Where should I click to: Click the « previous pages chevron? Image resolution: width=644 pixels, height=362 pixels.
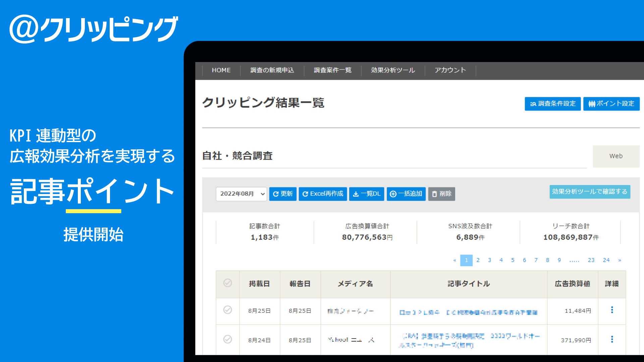click(454, 260)
